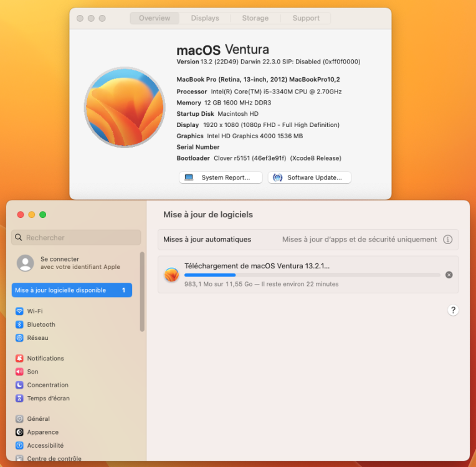
Task: Switch to the Support tab
Action: click(306, 18)
